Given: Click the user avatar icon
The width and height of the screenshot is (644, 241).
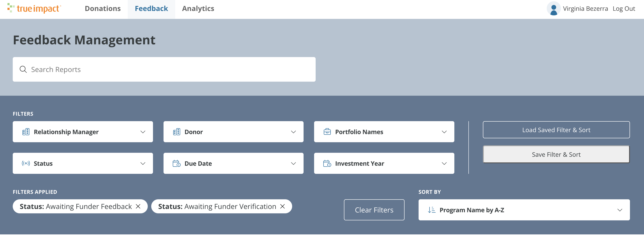Looking at the screenshot, I should [554, 9].
